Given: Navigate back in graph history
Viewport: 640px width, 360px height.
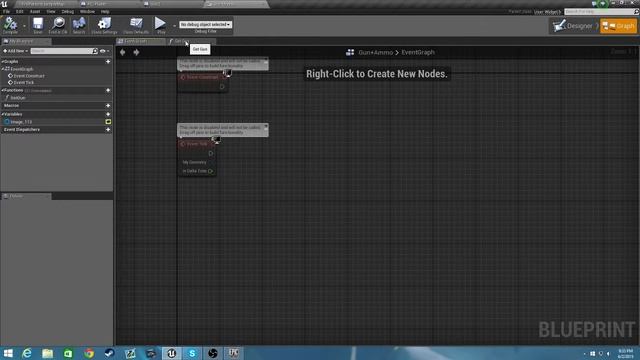Looking at the screenshot, I should point(122,52).
